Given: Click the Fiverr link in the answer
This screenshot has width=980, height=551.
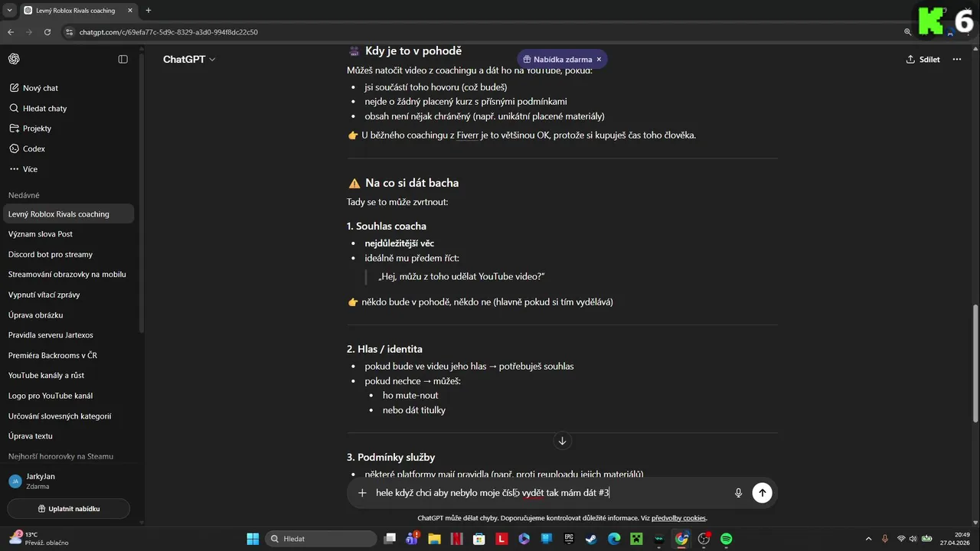Looking at the screenshot, I should [x=467, y=135].
